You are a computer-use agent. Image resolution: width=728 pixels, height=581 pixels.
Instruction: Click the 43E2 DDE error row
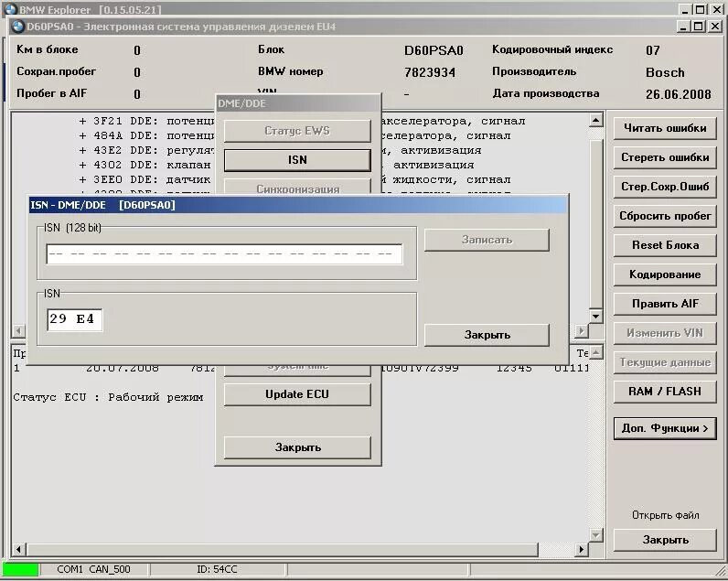tap(280, 150)
